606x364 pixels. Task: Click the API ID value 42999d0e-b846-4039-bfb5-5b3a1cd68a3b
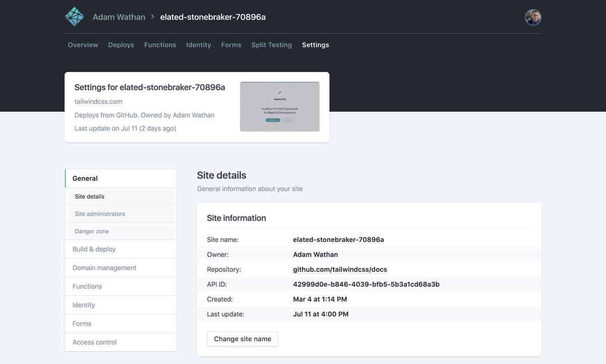366,284
